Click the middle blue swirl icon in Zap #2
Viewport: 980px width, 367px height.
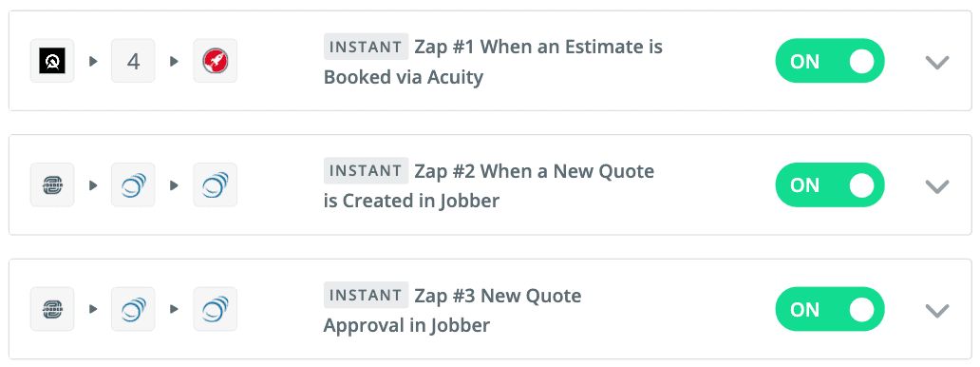point(133,184)
